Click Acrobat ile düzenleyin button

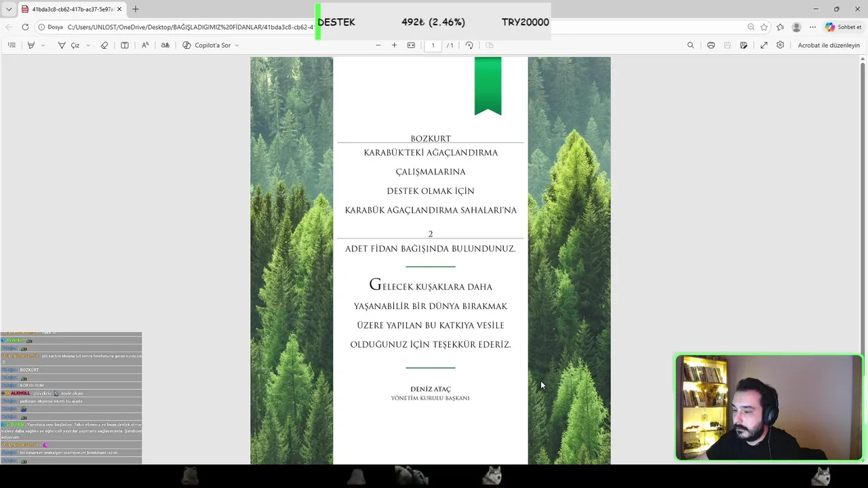click(829, 45)
